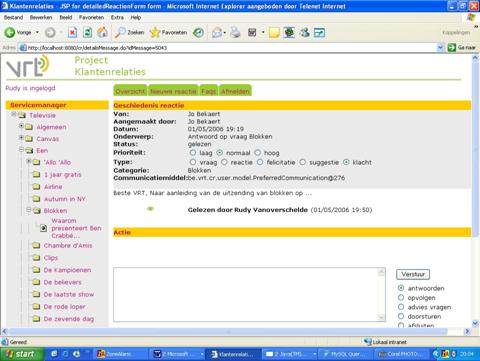The width and height of the screenshot is (480, 361).
Task: Collapse the Televisie tree node
Action: tap(14, 114)
